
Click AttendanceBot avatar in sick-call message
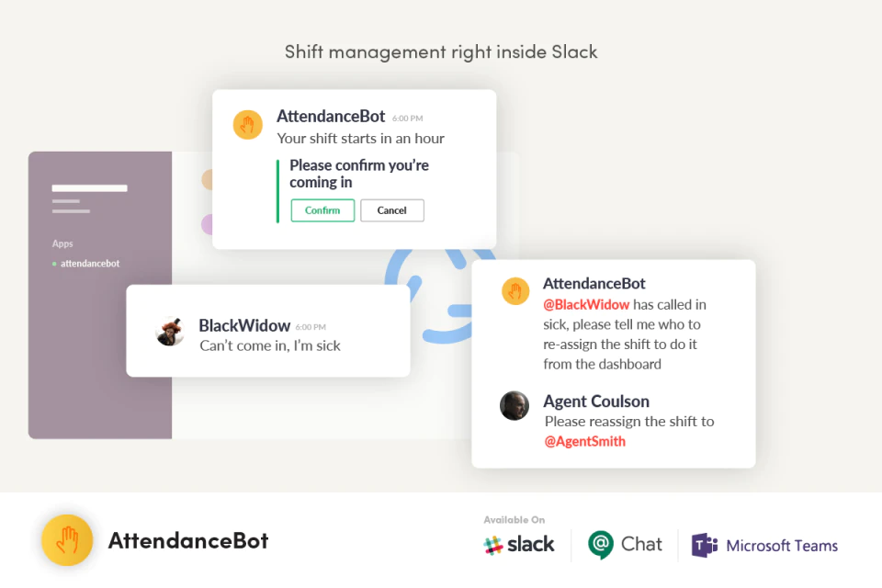click(x=515, y=291)
